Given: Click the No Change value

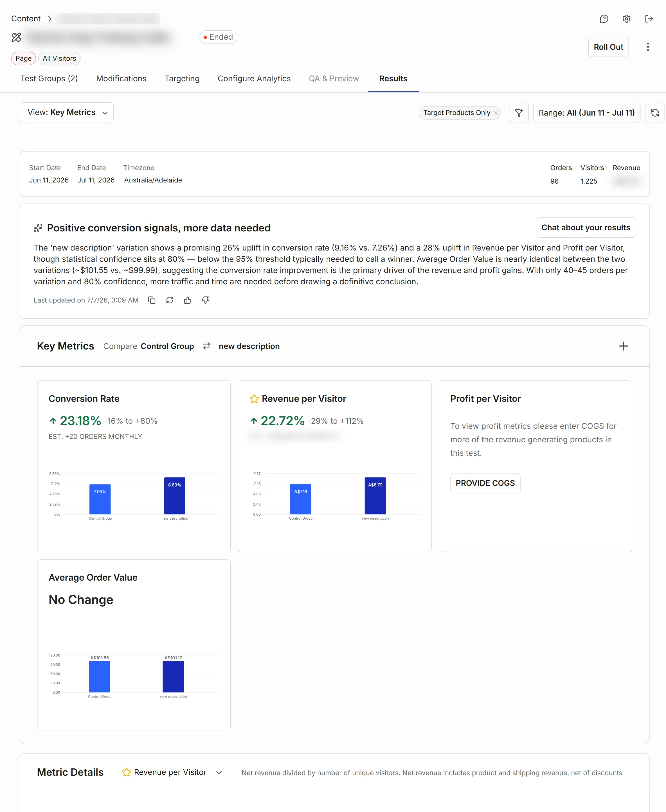Looking at the screenshot, I should [80, 599].
